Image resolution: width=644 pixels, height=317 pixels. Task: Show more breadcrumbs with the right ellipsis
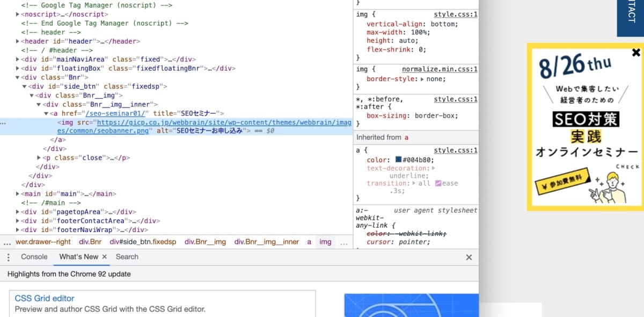[344, 242]
